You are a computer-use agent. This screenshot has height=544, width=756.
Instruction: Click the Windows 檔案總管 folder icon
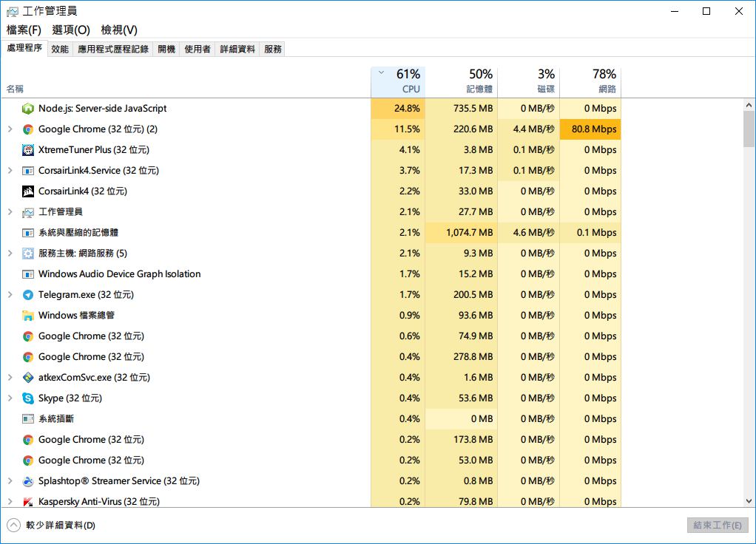pyautogui.click(x=28, y=316)
